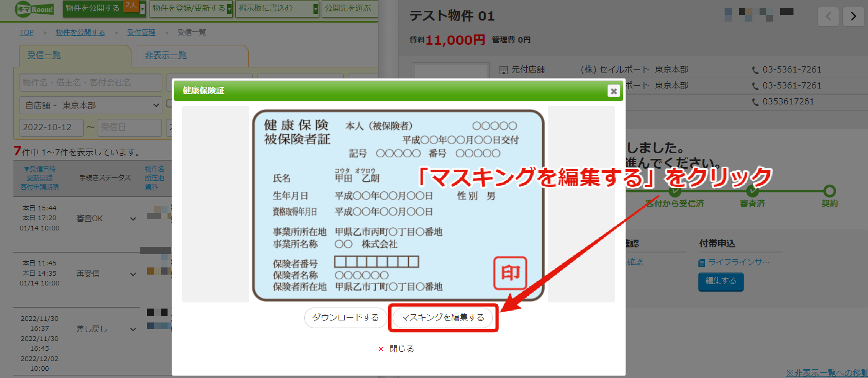Viewport: 868px width, 378px height.
Task: Open ※非表示一覧への移動 link
Action: click(x=826, y=373)
